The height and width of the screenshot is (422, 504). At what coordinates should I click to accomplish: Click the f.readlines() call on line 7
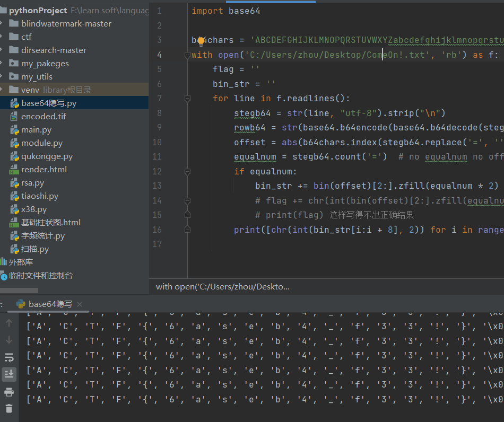click(310, 99)
